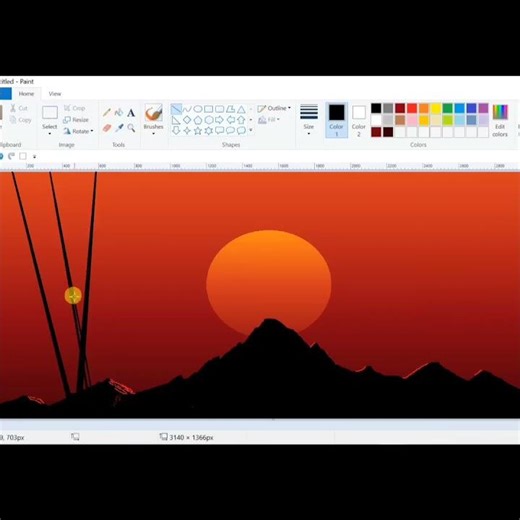This screenshot has height=520, width=520.
Task: Click the horizontal ruler at 1000 mark
Action: 176,166
